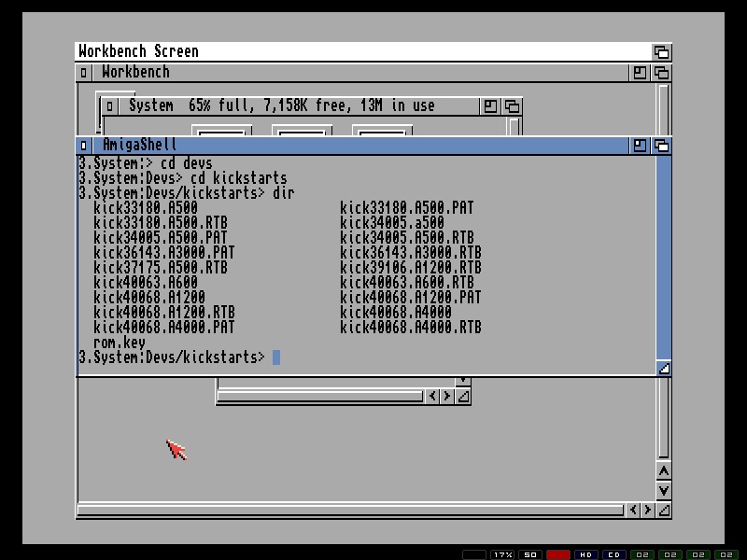Click scroll right arrow of window behind AmigaShell
The image size is (747, 560).
click(446, 396)
